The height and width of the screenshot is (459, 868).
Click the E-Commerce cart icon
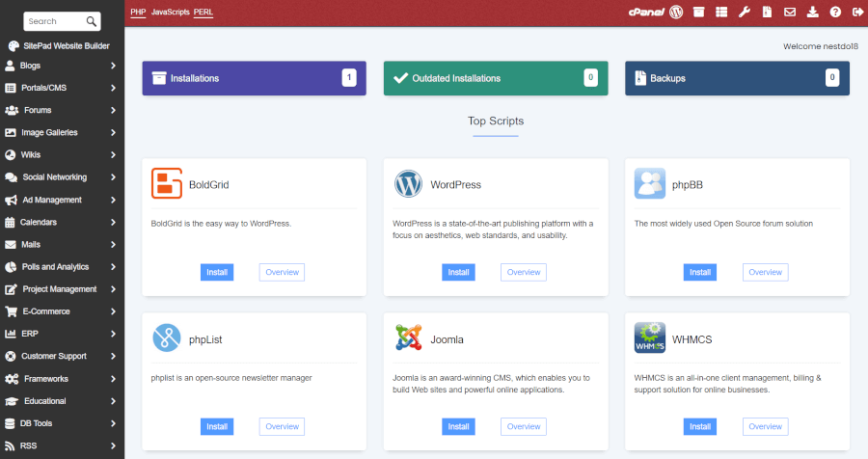click(11, 311)
